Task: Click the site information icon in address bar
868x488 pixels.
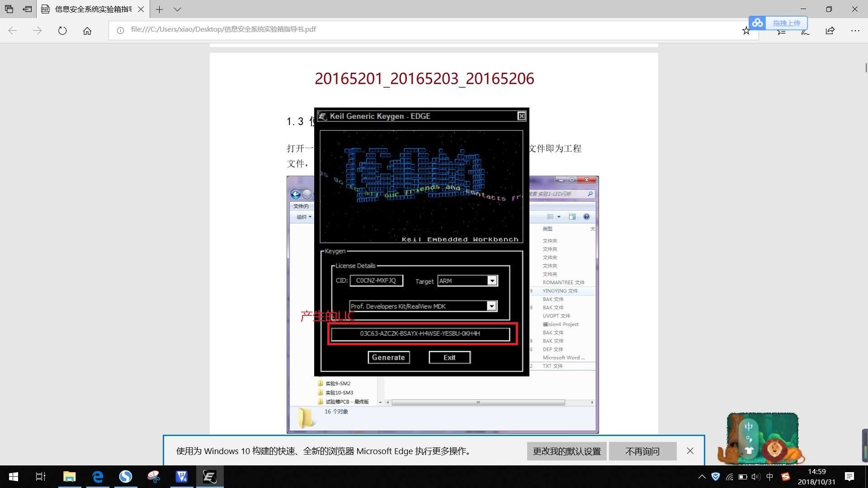Action: [x=120, y=30]
